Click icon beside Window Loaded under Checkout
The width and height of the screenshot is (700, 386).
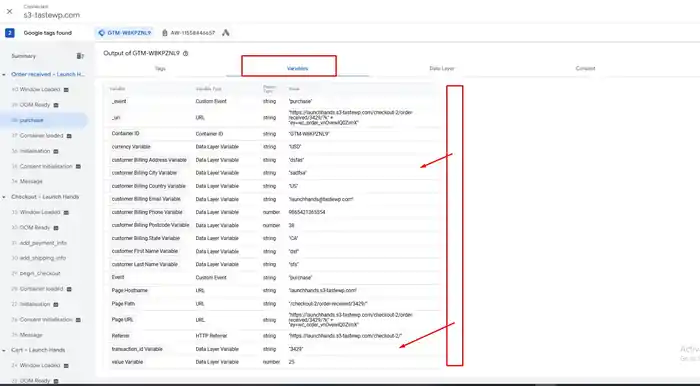coord(66,212)
